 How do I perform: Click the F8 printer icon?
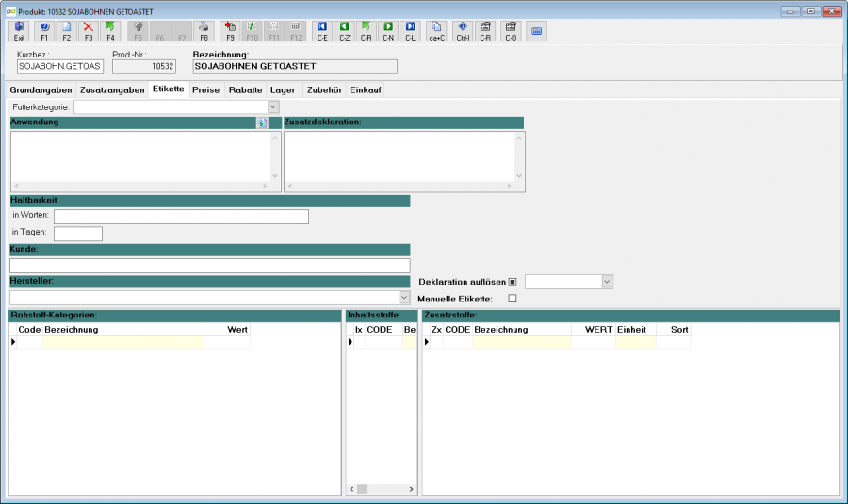tap(204, 31)
